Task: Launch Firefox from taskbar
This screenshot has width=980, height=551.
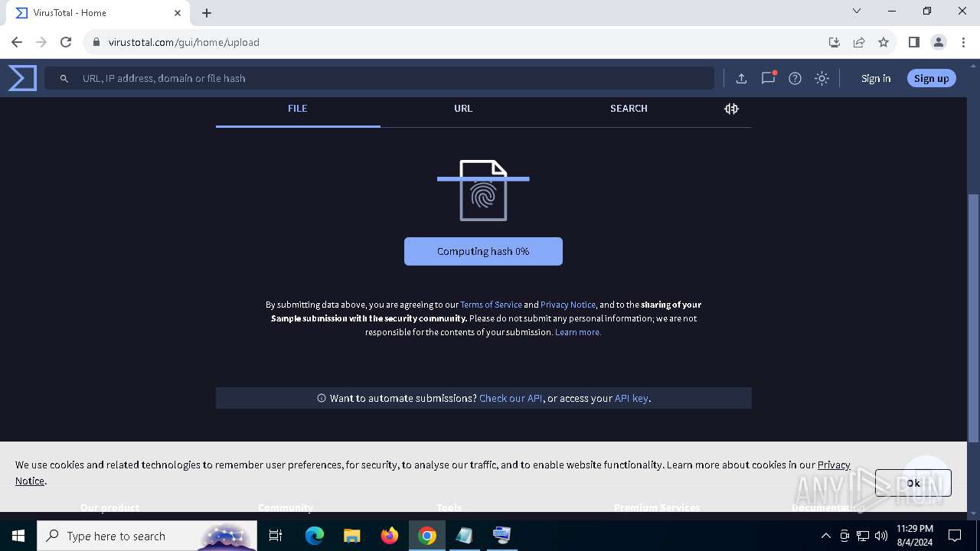Action: point(390,536)
